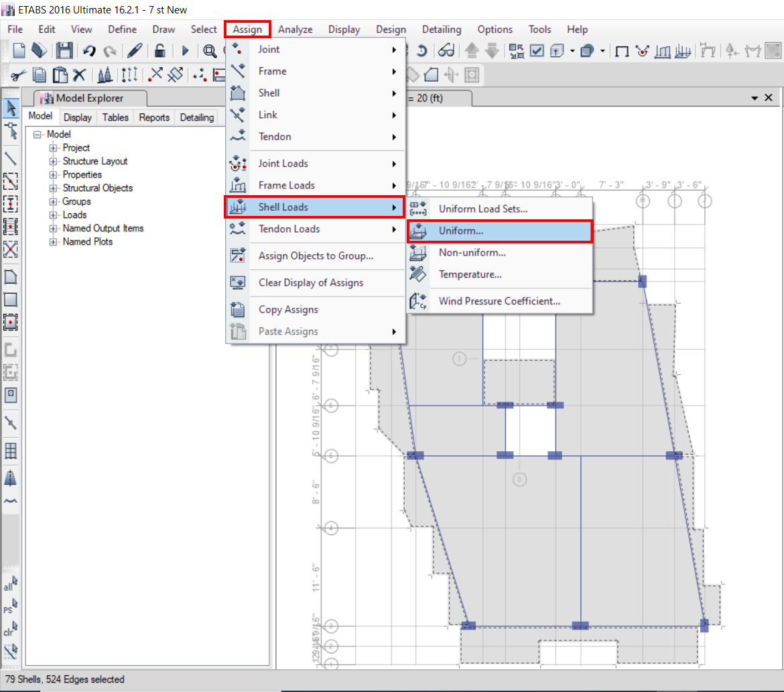
Task: Switch to the Tables tab
Action: tap(115, 117)
